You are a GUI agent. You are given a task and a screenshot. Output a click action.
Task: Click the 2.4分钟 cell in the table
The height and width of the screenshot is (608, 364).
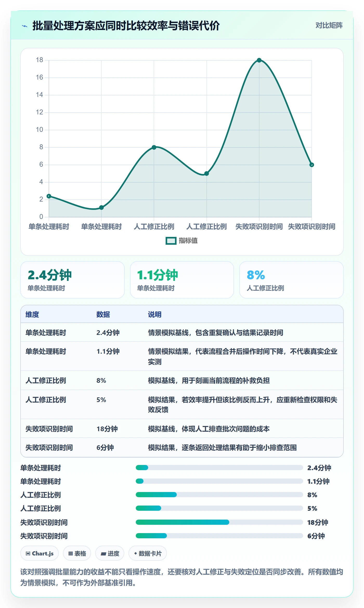(108, 333)
